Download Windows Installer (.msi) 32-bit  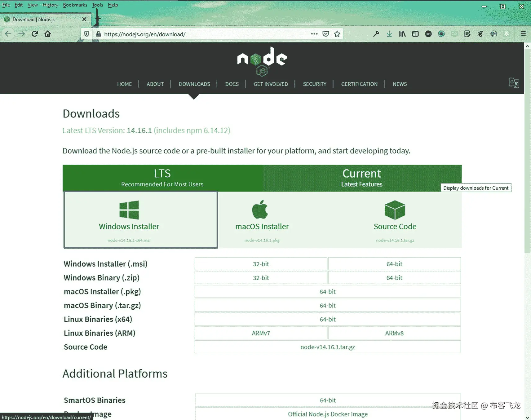click(x=261, y=264)
